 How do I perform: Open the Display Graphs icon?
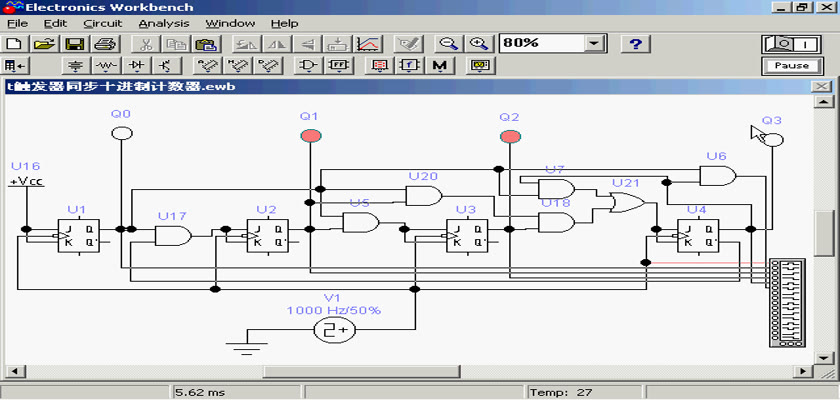click(x=369, y=44)
